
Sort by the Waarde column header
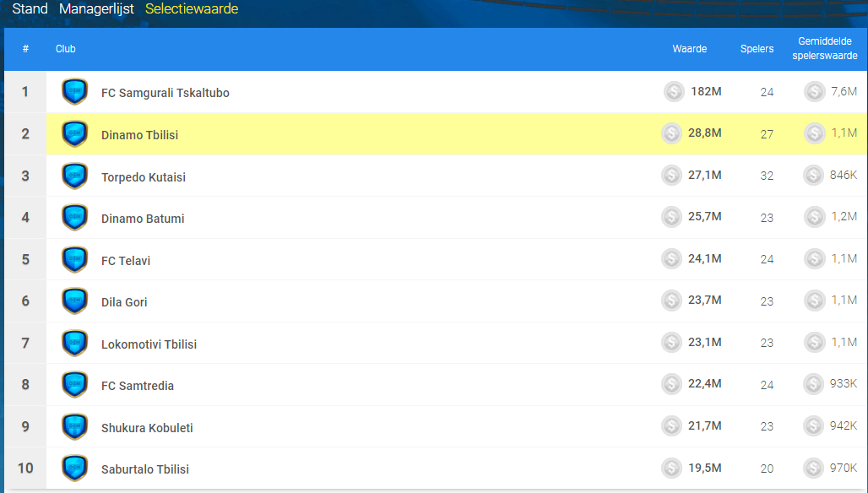[x=689, y=49]
